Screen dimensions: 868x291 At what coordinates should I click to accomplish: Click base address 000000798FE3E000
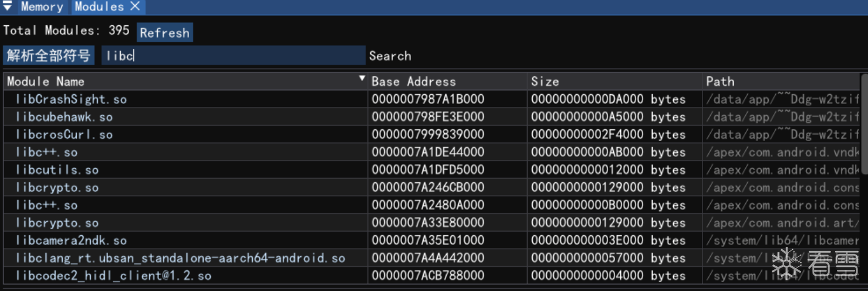point(428,116)
